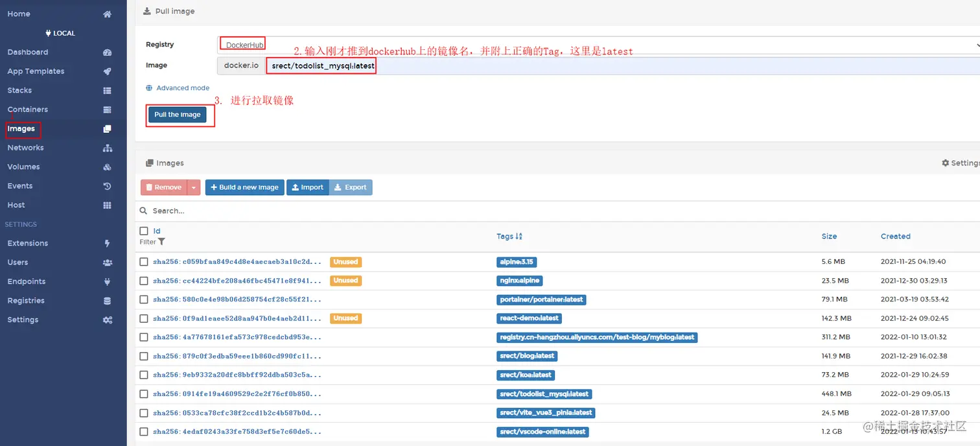Viewport: 980px width, 446px height.
Task: Click the Users group icon
Action: click(x=108, y=263)
